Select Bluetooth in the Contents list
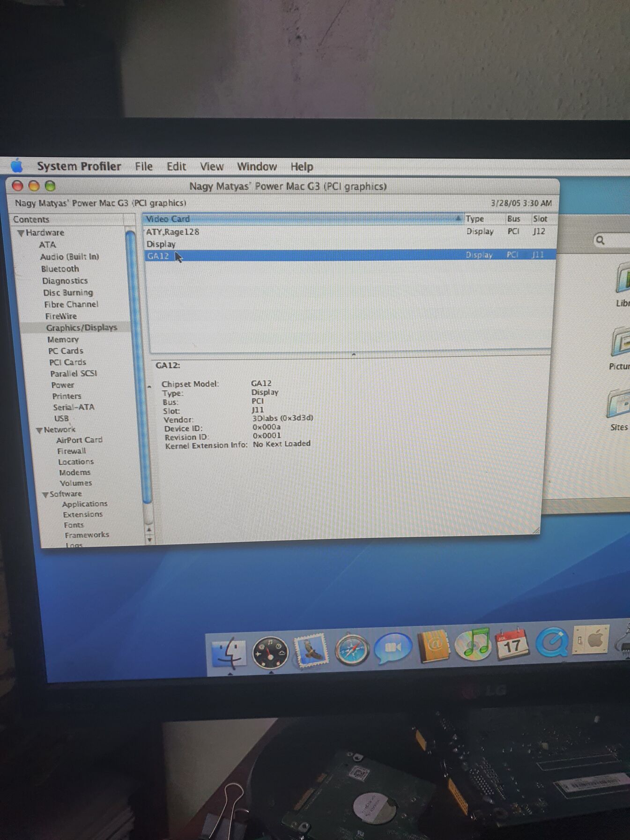 tap(60, 269)
